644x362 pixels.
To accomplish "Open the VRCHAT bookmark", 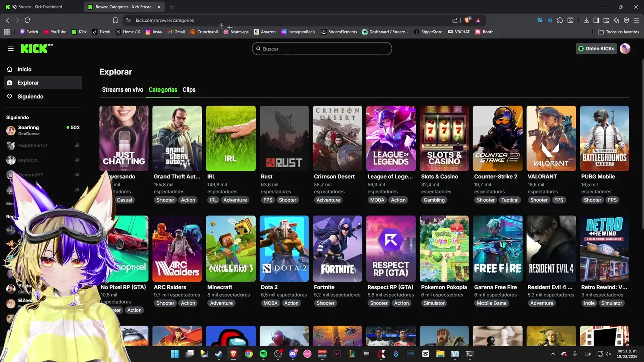I will click(458, 32).
